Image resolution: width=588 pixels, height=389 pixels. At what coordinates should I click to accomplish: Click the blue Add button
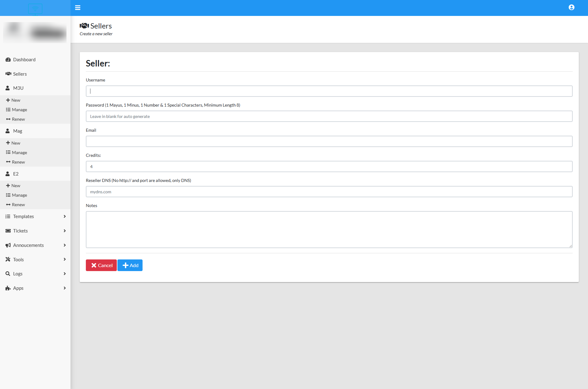tap(130, 265)
